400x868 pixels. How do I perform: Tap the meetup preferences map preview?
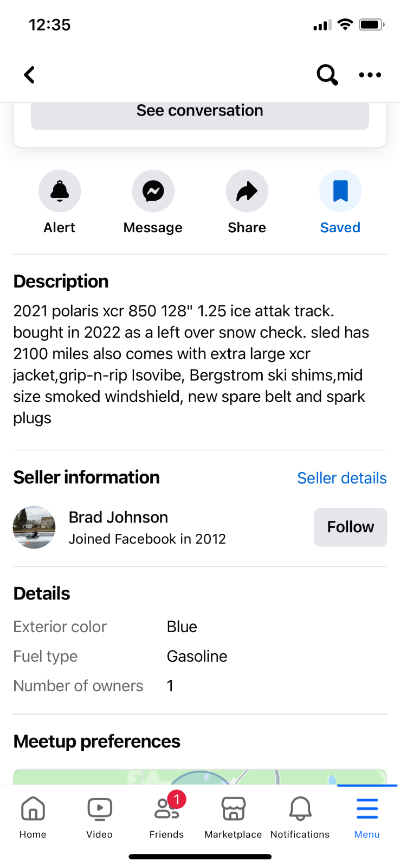coord(200,777)
